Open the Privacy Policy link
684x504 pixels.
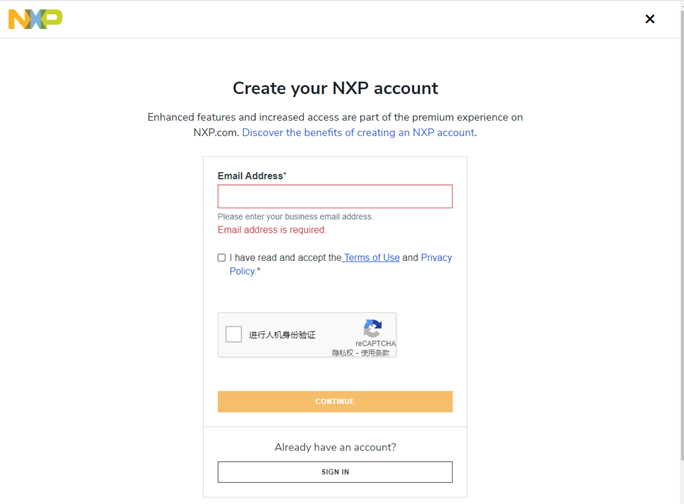pos(341,264)
